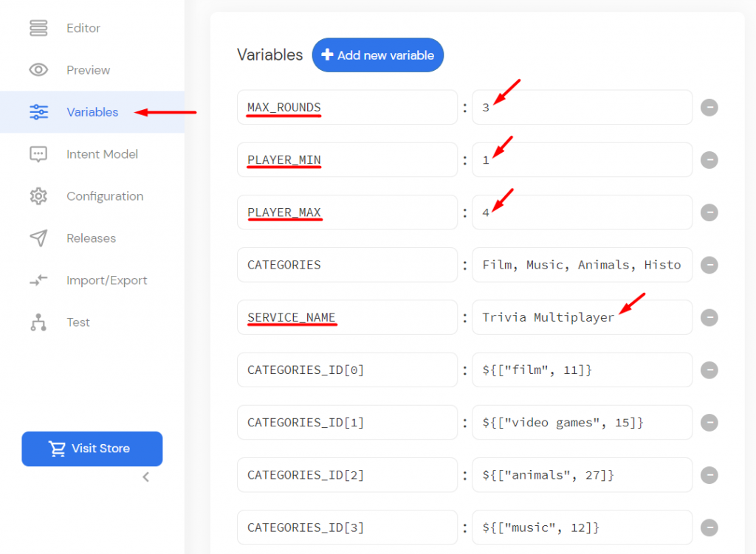Open the store with Visit Store button
This screenshot has width=756, height=554.
click(92, 449)
